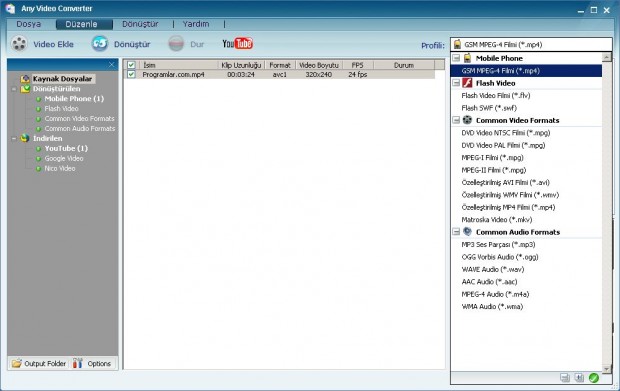This screenshot has width=620, height=391.
Task: Collapse the Dönüştürülen tree node
Action: (x=14, y=89)
